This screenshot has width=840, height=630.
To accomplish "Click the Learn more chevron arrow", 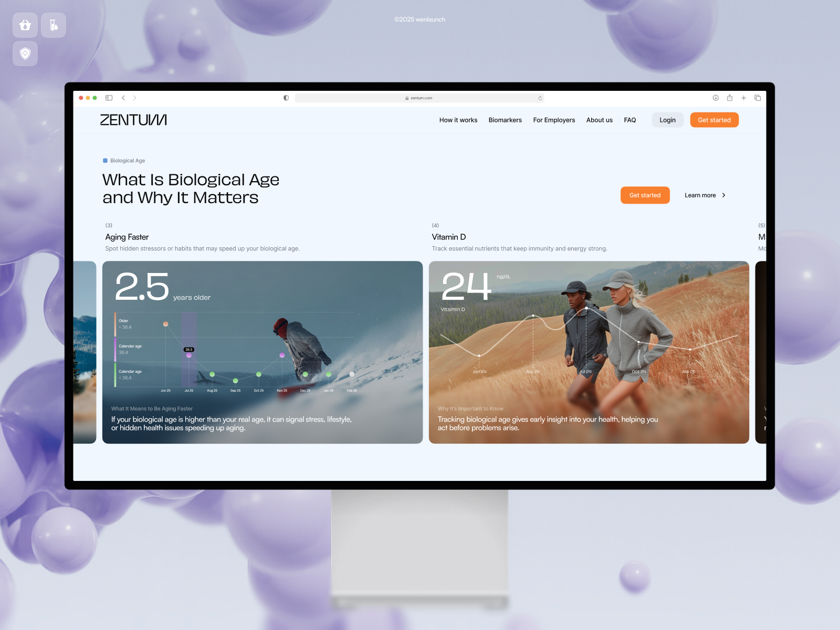I will coord(724,195).
